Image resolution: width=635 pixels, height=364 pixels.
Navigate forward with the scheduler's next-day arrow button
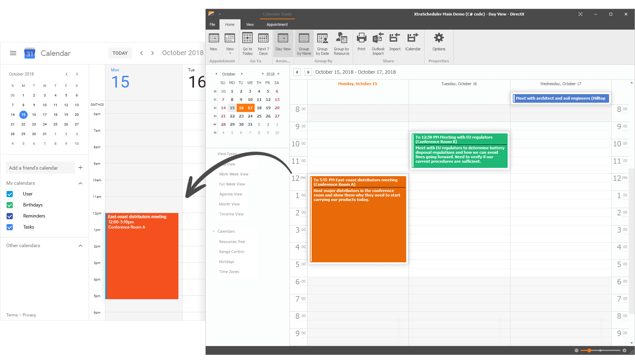(x=308, y=72)
